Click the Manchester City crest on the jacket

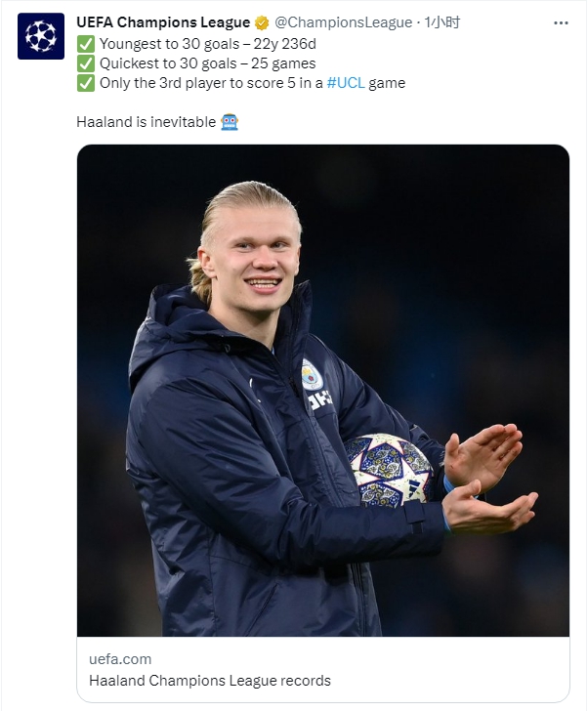pos(312,374)
